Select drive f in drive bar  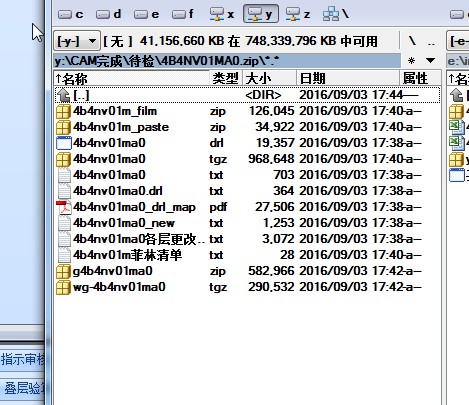[x=183, y=14]
